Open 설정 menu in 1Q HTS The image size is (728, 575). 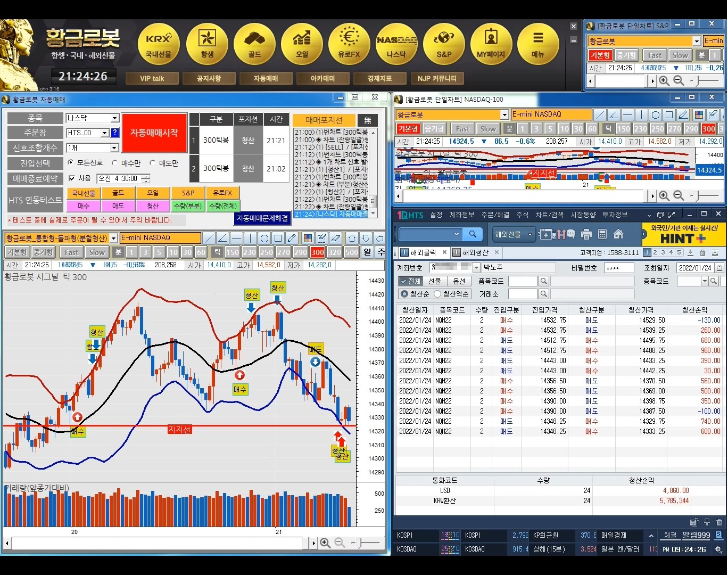pyautogui.click(x=436, y=215)
